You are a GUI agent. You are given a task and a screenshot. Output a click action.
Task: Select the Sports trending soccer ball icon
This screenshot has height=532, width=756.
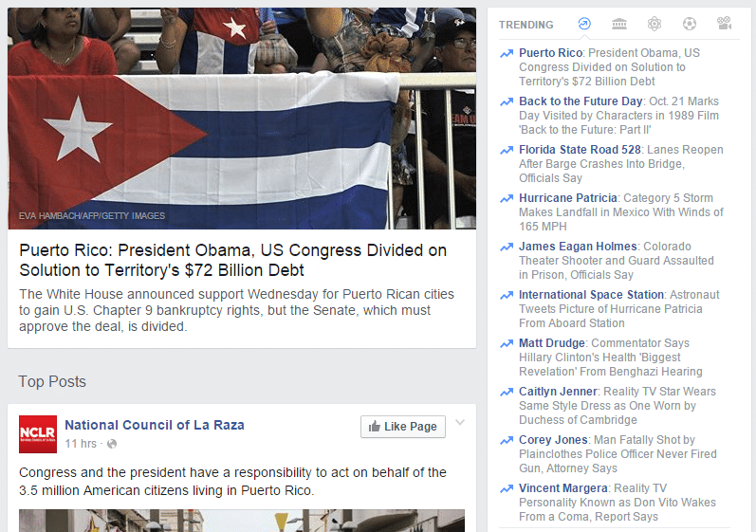click(x=690, y=24)
